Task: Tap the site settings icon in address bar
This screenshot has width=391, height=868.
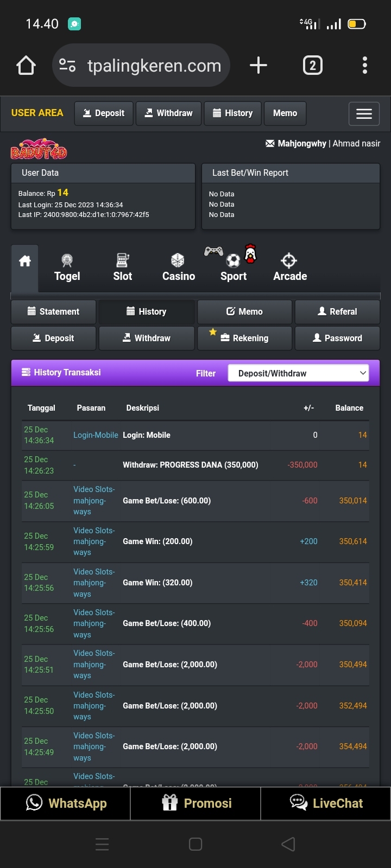Action: pos(67,66)
